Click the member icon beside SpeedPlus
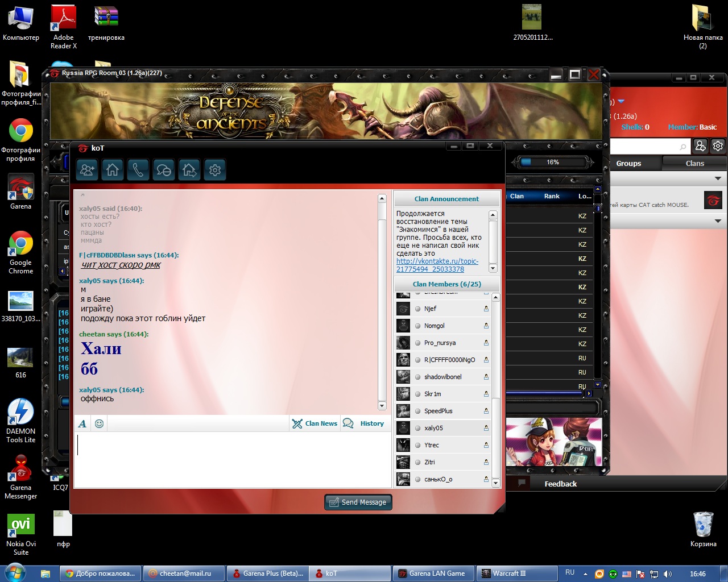 pyautogui.click(x=486, y=411)
